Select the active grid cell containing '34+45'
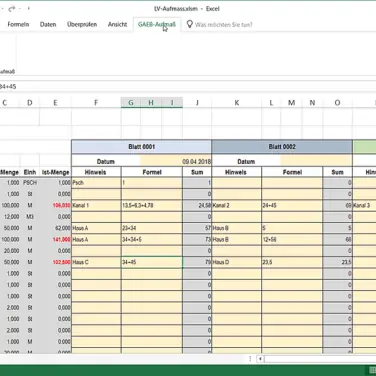This screenshot has width=376, height=376. tap(152, 262)
